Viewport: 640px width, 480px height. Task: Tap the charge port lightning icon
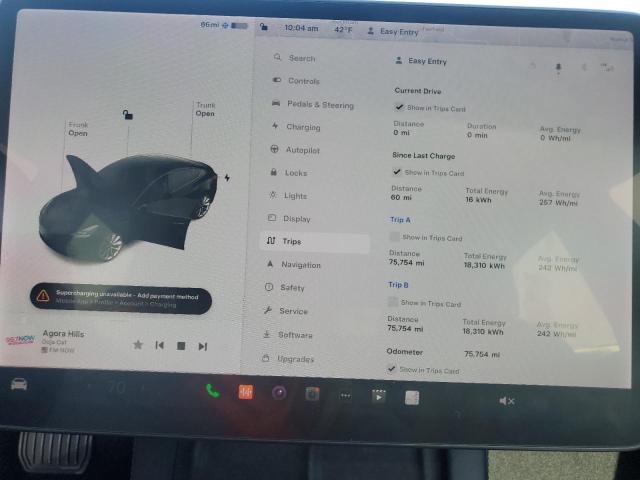pos(227,178)
